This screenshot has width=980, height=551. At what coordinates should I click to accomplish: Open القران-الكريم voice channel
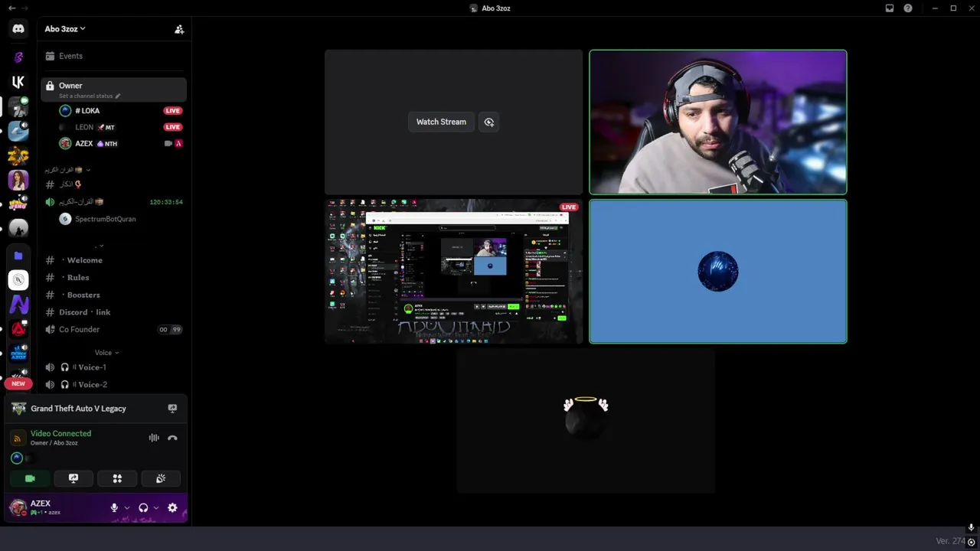(113, 202)
